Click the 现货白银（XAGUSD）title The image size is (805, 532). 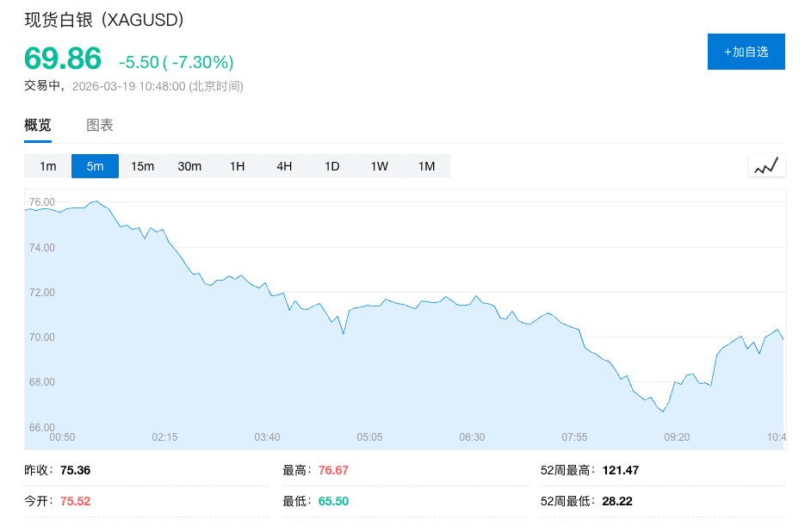point(103,16)
